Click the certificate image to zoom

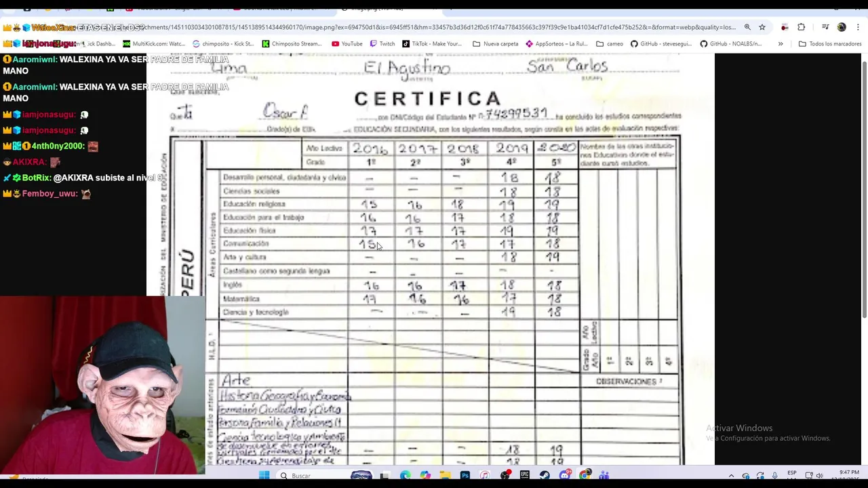pyautogui.click(x=431, y=260)
